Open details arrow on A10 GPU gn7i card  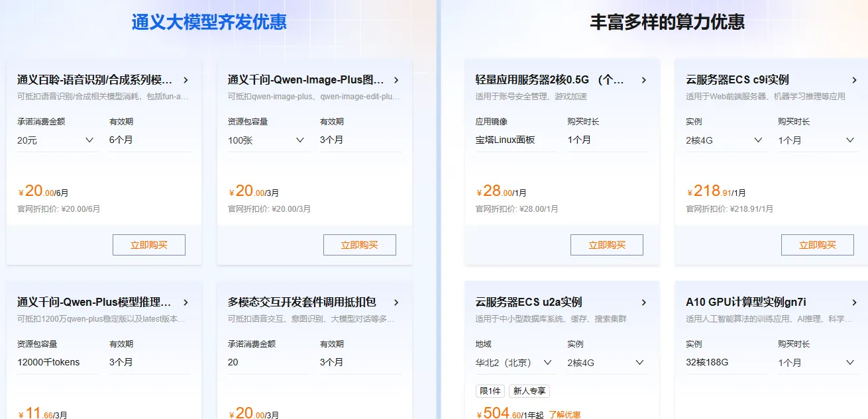854,302
